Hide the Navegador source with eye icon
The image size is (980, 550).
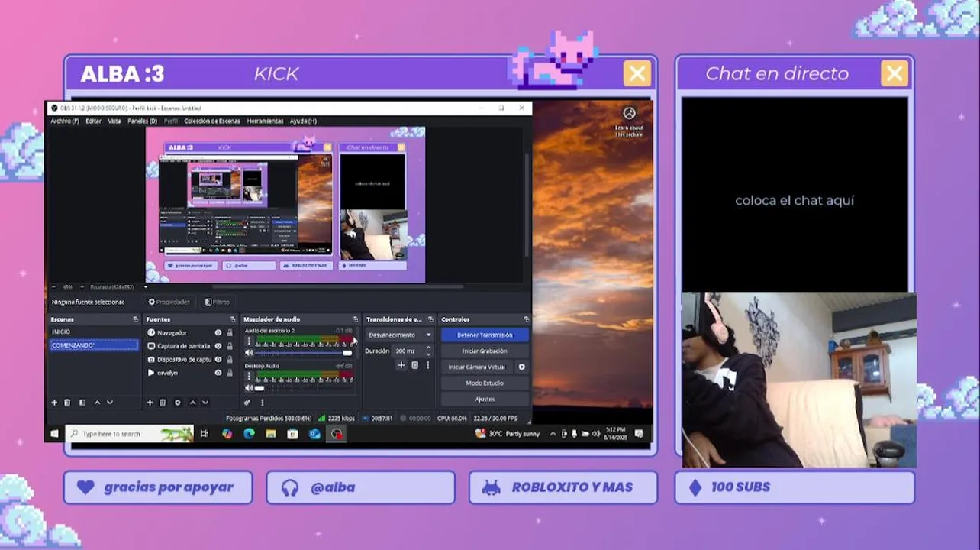(x=218, y=333)
